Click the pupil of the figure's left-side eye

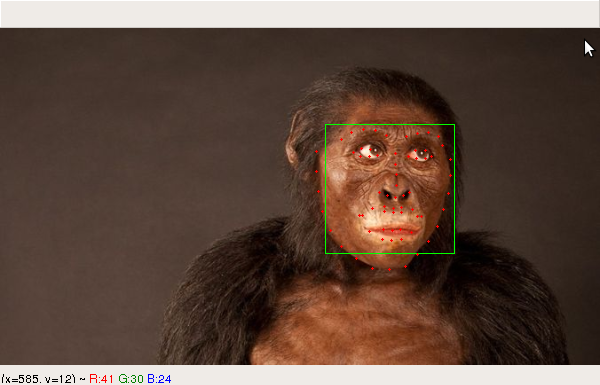coord(374,150)
